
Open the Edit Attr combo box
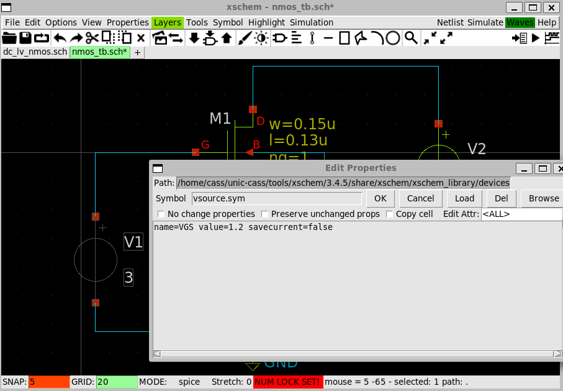tap(522, 214)
